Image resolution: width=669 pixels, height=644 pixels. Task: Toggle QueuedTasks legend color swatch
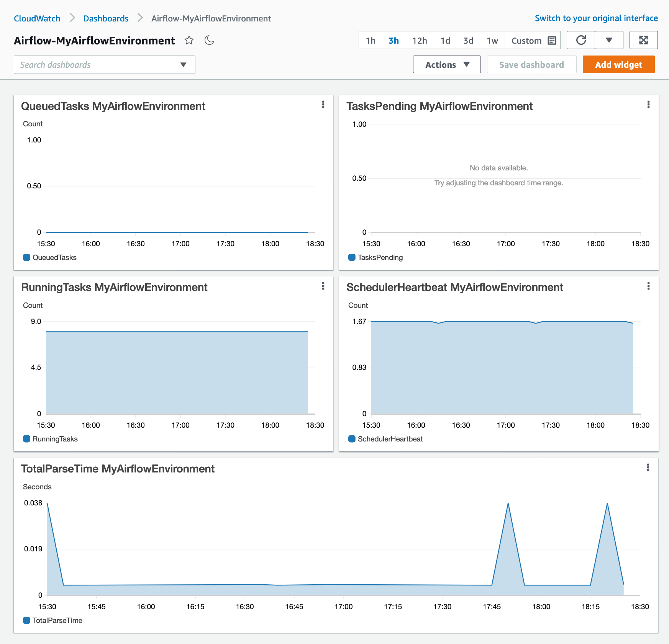26,258
